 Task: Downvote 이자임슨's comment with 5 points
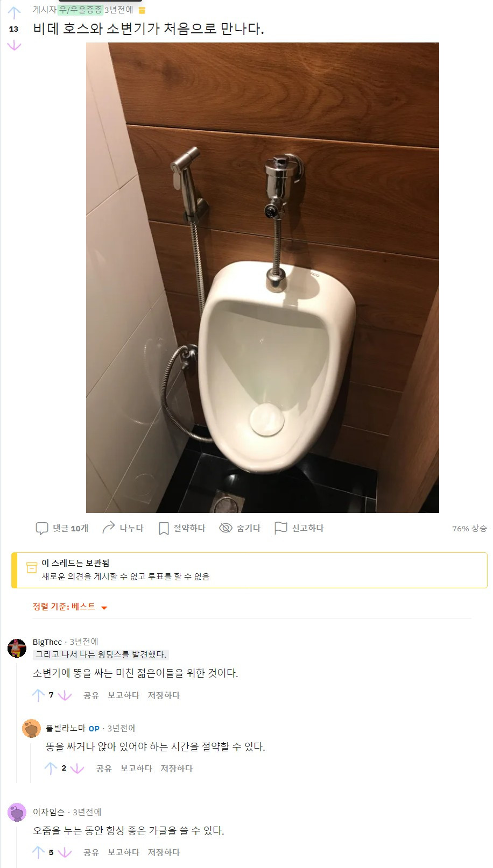tap(65, 852)
